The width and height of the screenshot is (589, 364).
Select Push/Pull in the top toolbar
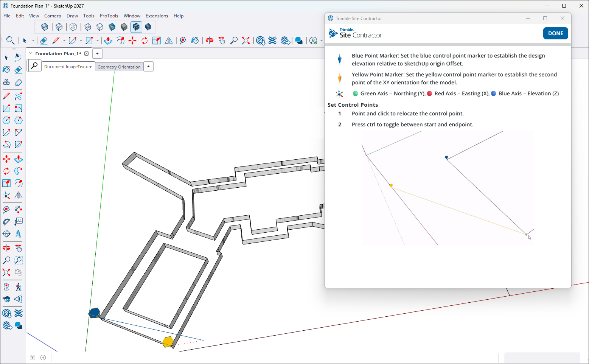pyautogui.click(x=108, y=40)
